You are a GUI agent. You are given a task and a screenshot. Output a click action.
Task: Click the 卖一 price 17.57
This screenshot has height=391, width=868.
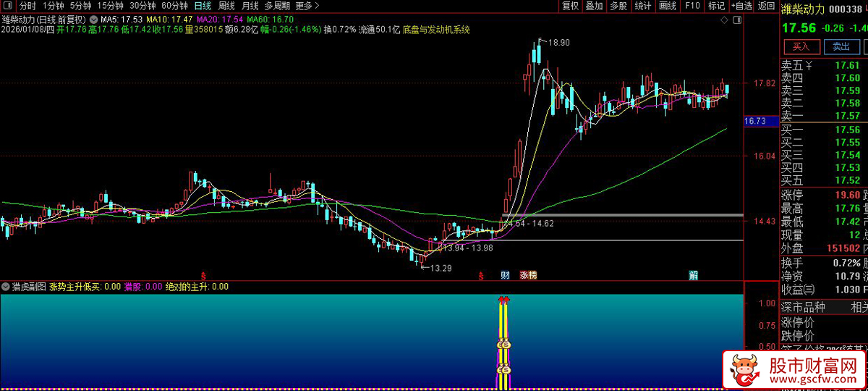pyautogui.click(x=847, y=116)
